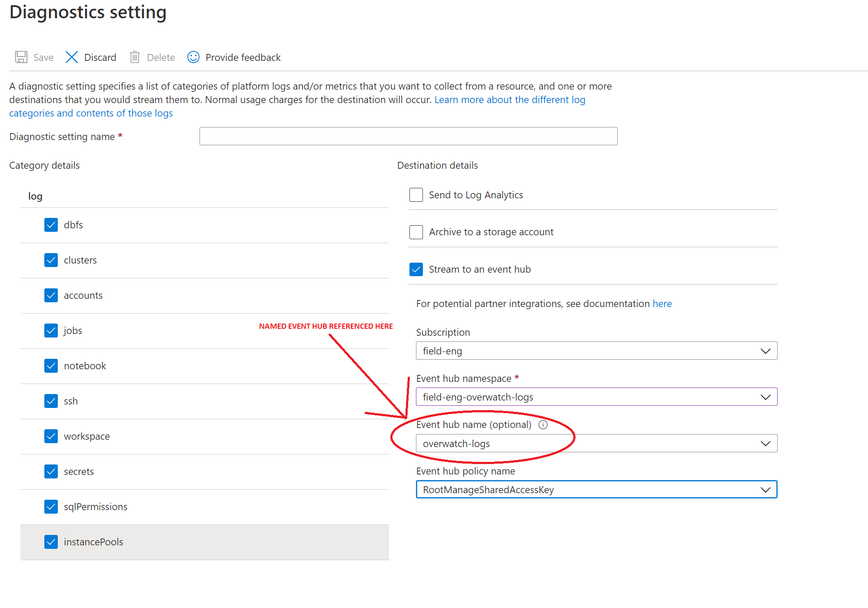Uncheck the dbfs log category
The height and width of the screenshot is (608, 868).
(x=51, y=225)
